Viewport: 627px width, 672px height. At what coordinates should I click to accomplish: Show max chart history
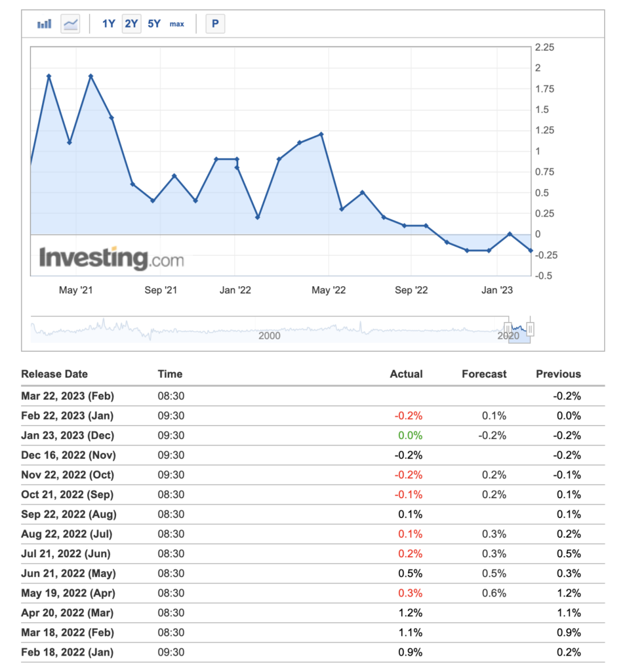177,24
